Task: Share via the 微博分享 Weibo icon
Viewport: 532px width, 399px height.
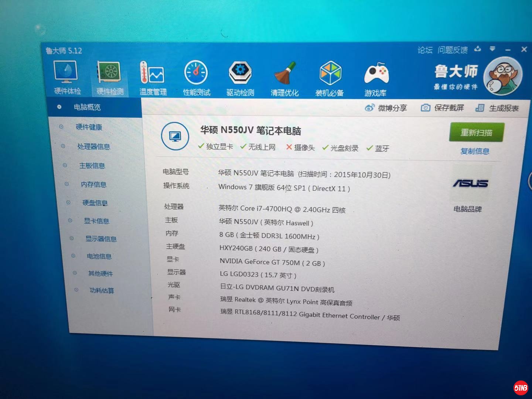Action: tap(370, 108)
